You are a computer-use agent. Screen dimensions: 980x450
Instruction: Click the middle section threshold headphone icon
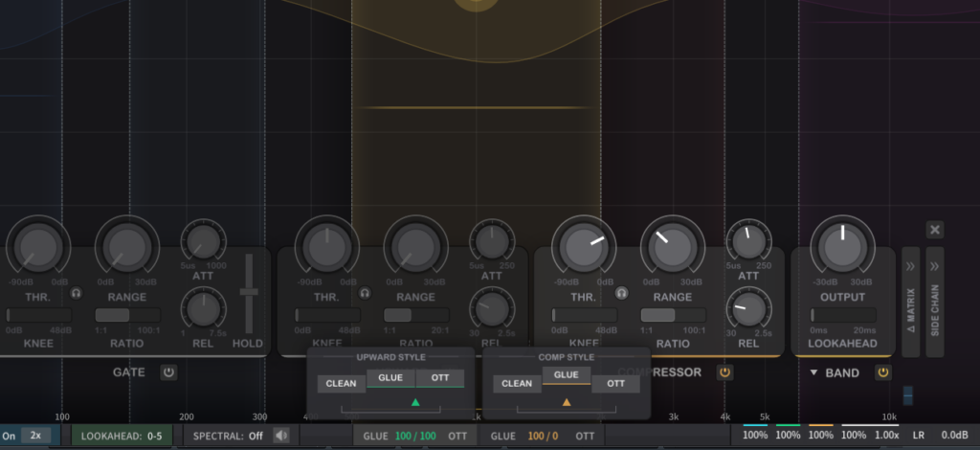pyautogui.click(x=365, y=294)
